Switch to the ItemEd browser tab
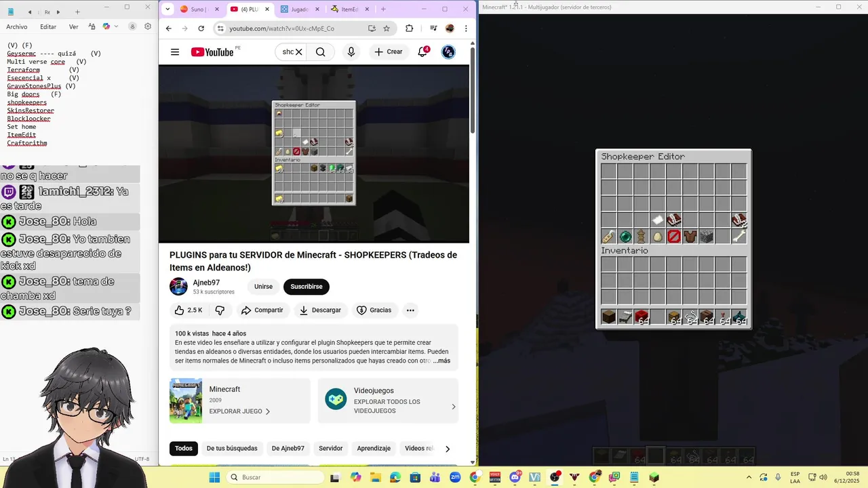The width and height of the screenshot is (868, 488). coord(349,9)
